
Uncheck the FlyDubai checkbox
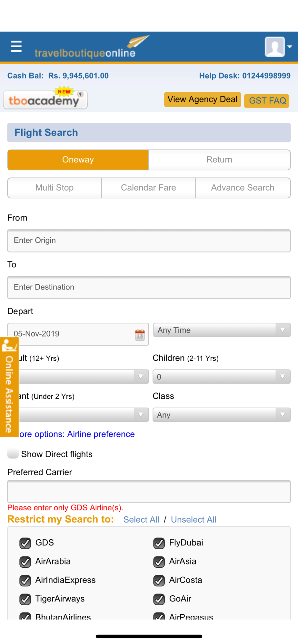tap(159, 543)
